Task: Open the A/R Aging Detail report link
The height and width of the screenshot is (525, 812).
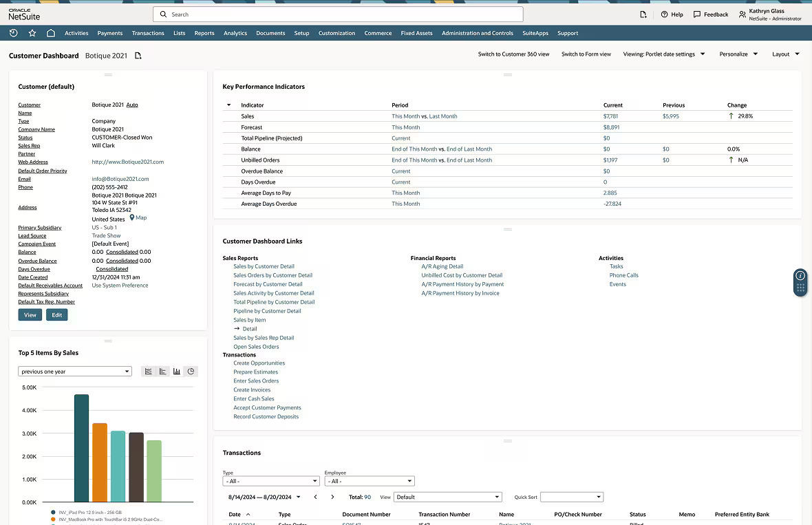Action: pos(443,266)
